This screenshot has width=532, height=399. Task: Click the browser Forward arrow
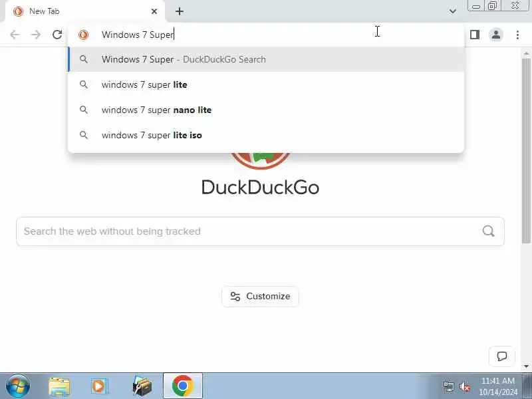[36, 35]
